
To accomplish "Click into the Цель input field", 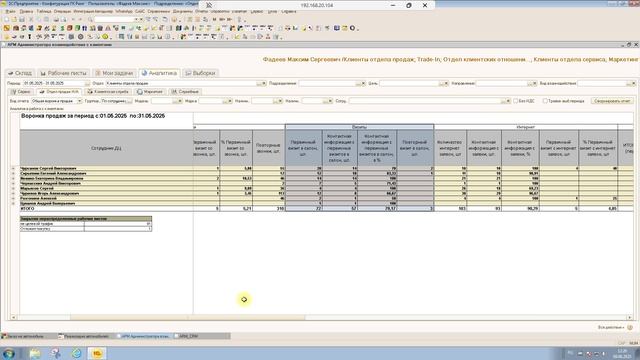I will coord(409,83).
